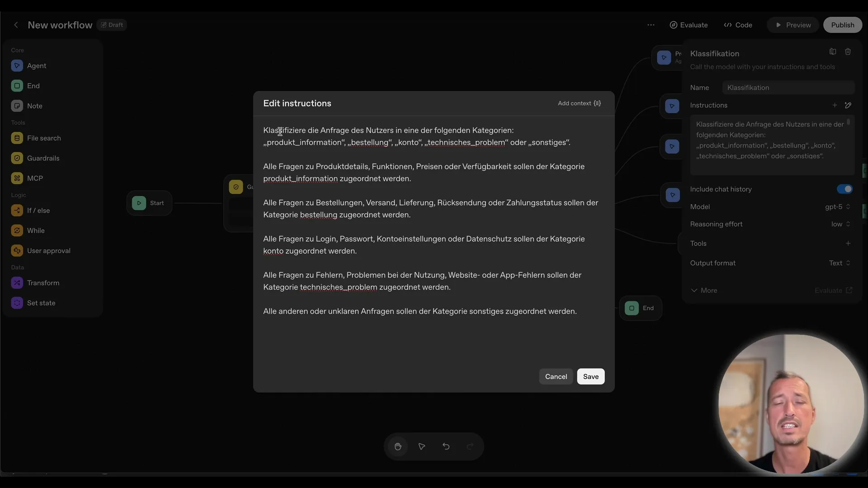Add a File search tool node
The image size is (868, 488).
click(x=44, y=138)
